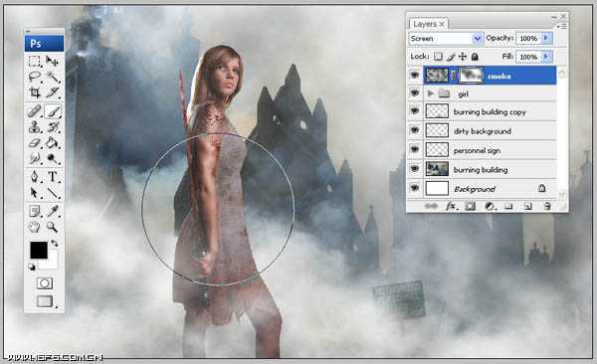
Task: Select the History Brush tool
Action: [x=53, y=126]
